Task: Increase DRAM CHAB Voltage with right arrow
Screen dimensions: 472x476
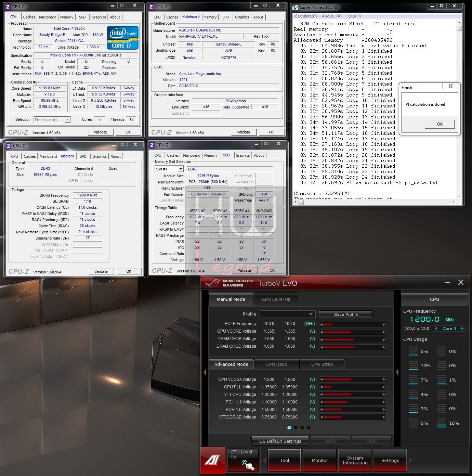Action: (x=384, y=339)
